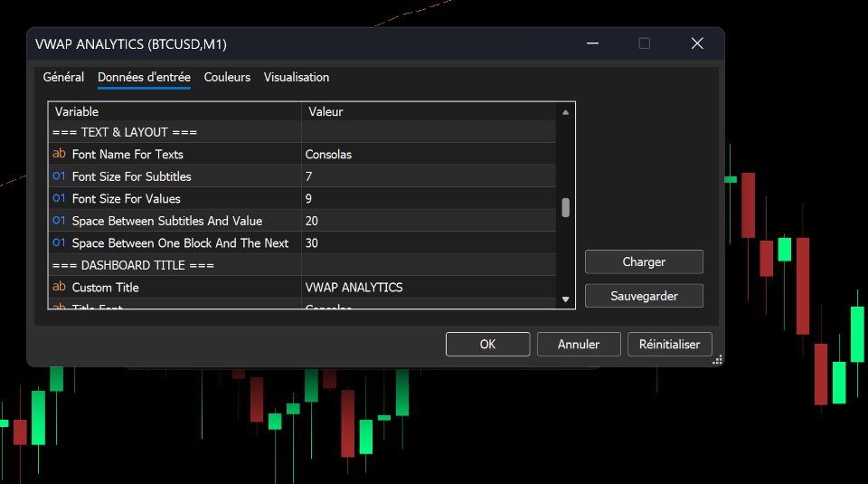Click the scroll up arrow of the parameter list
Viewport: 868px width, 484px height.
click(x=565, y=112)
